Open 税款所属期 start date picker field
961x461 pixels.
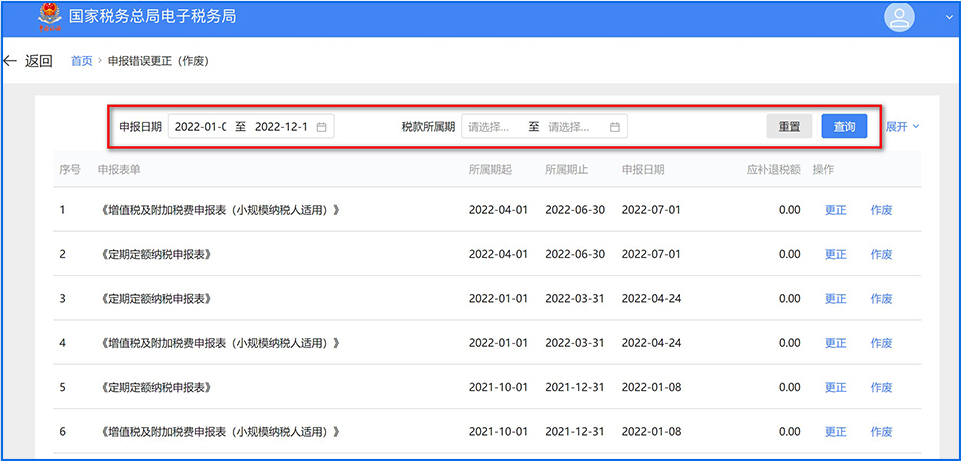click(x=494, y=127)
